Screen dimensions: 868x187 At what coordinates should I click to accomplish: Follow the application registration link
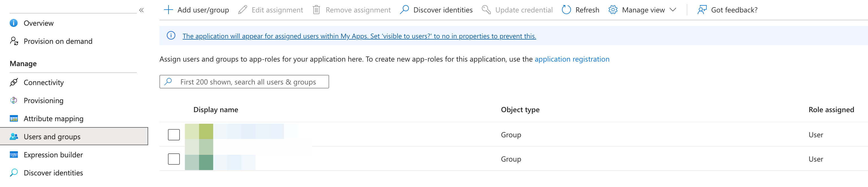tap(572, 59)
